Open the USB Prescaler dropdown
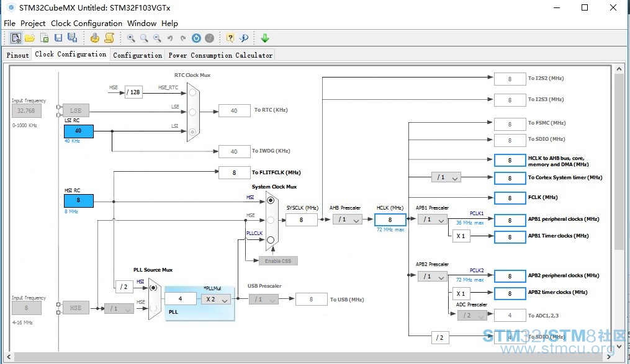 pos(264,300)
